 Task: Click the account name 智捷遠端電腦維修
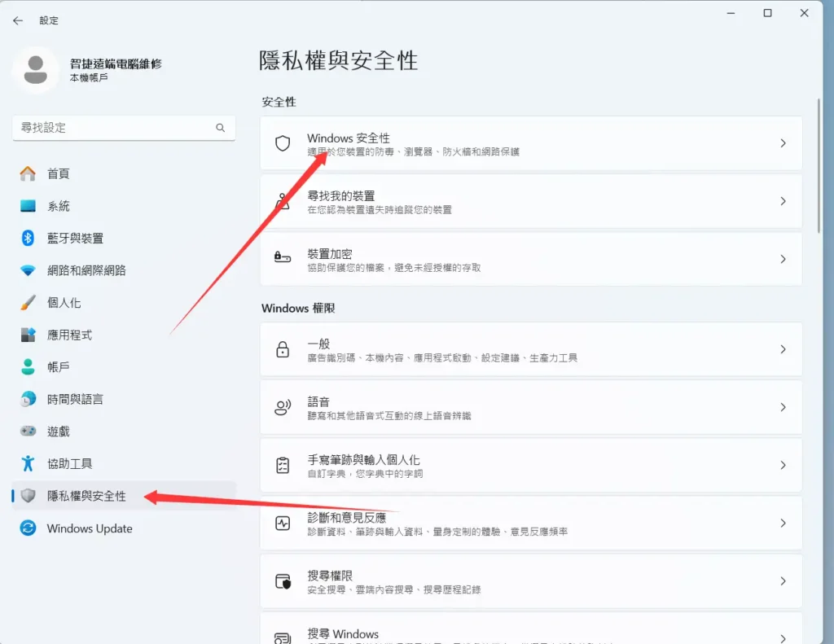point(116,64)
